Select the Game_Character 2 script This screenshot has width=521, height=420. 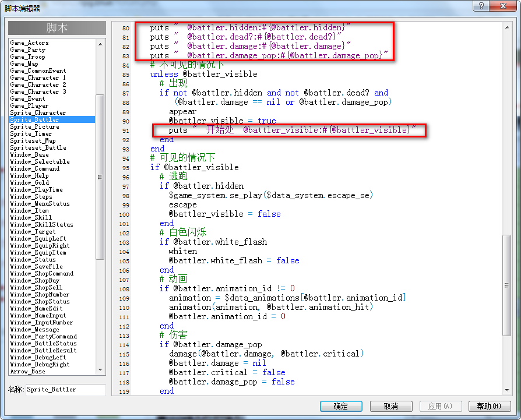pyautogui.click(x=38, y=84)
